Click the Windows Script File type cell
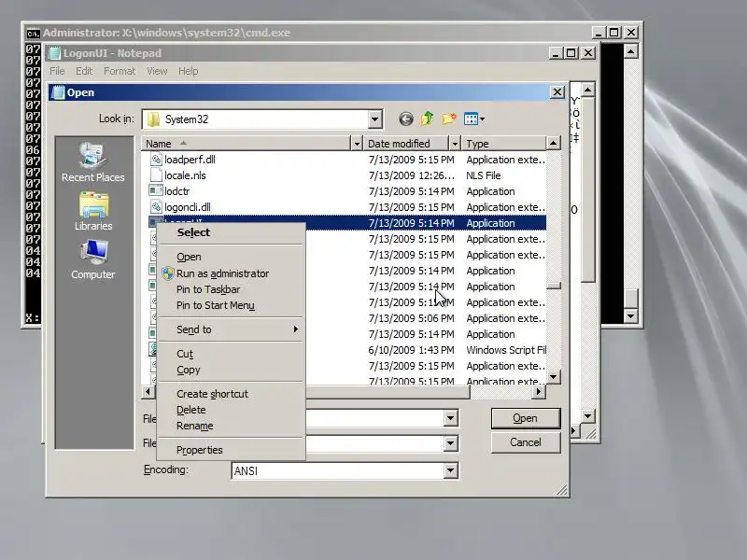Image resolution: width=747 pixels, height=560 pixels. pos(506,350)
